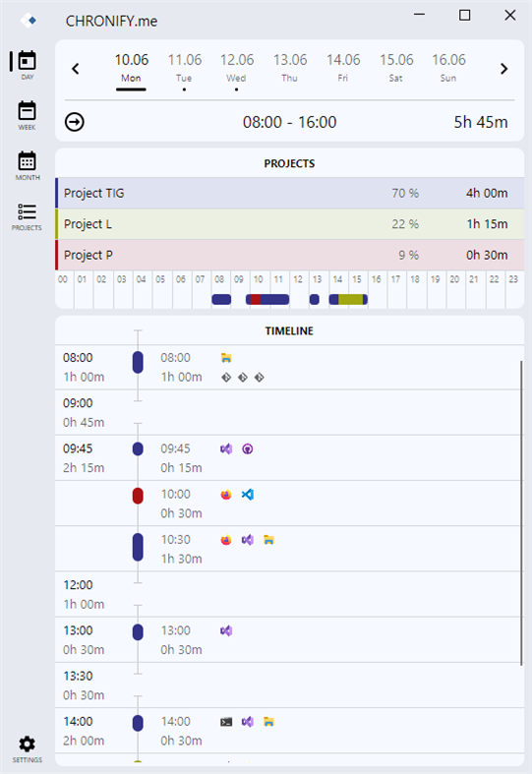
Task: Click the blue timeline marker at 13:00
Action: [x=138, y=632]
